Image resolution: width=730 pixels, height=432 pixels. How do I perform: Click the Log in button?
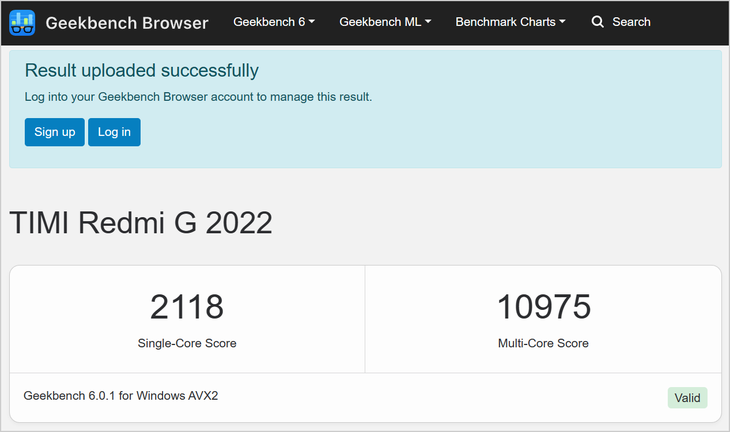click(114, 132)
